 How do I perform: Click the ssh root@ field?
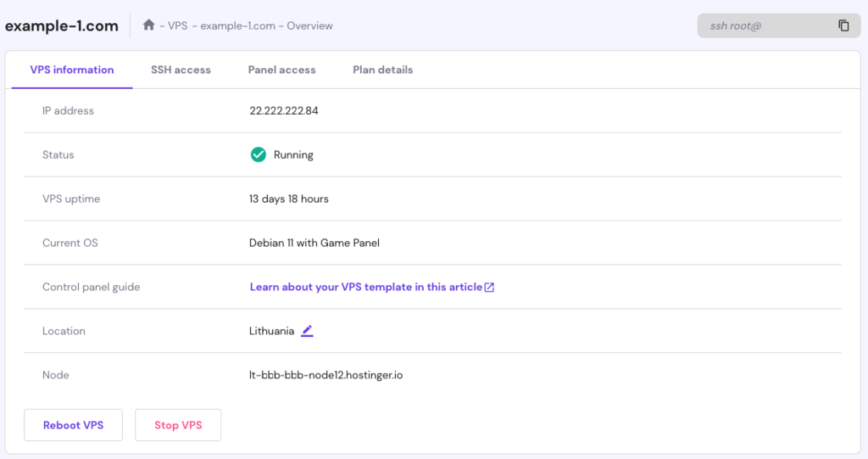point(779,25)
